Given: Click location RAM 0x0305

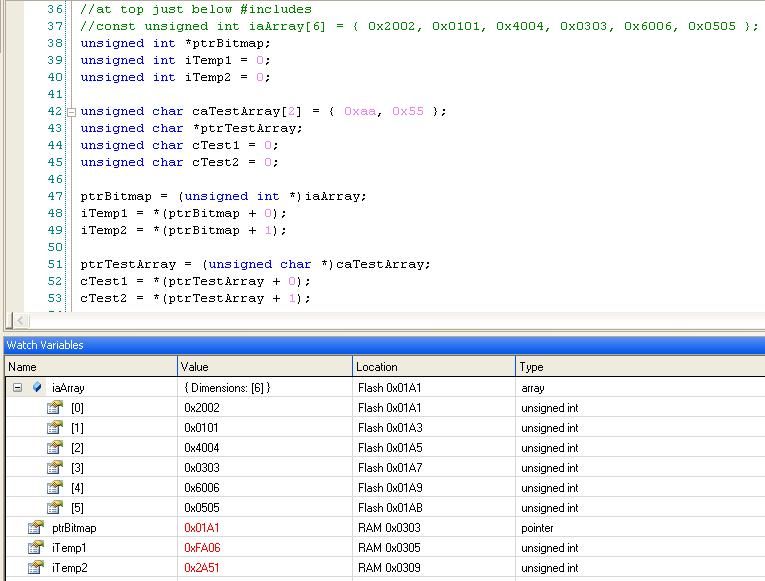Looking at the screenshot, I should point(389,548).
